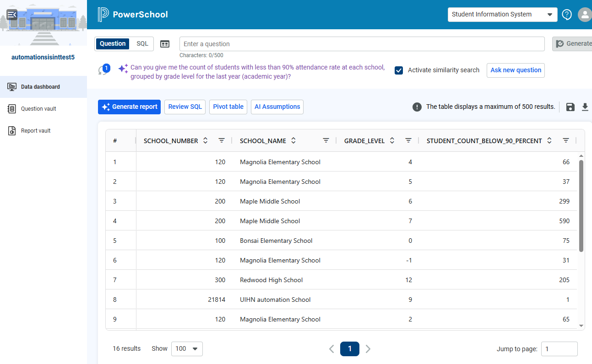Go to Question vault in sidebar
The height and width of the screenshot is (364, 592).
click(38, 109)
